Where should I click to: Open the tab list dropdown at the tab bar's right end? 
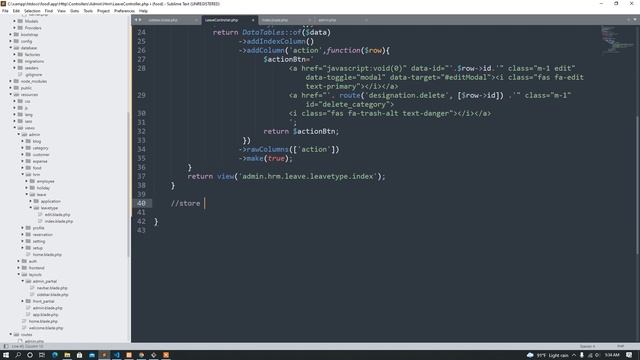tap(635, 20)
